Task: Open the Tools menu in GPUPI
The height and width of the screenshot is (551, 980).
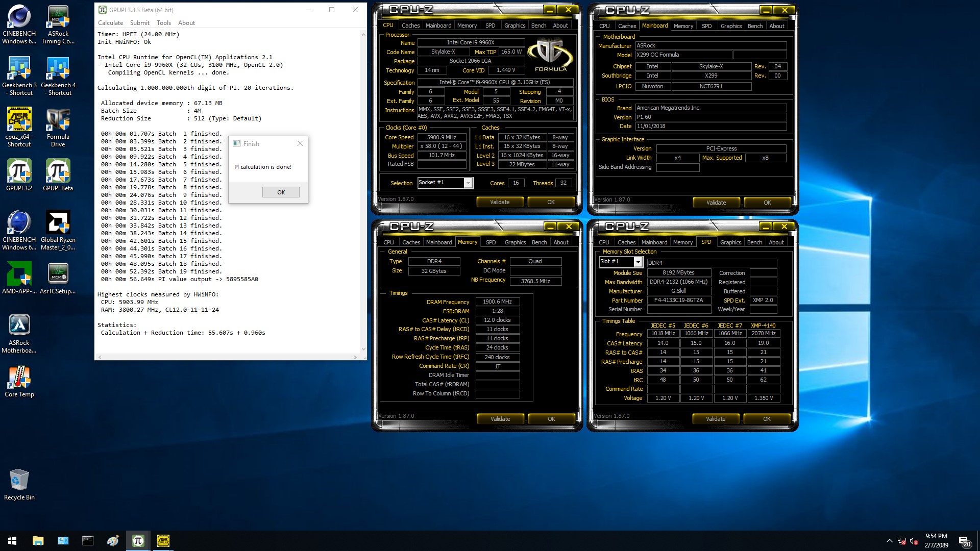Action: pyautogui.click(x=164, y=23)
